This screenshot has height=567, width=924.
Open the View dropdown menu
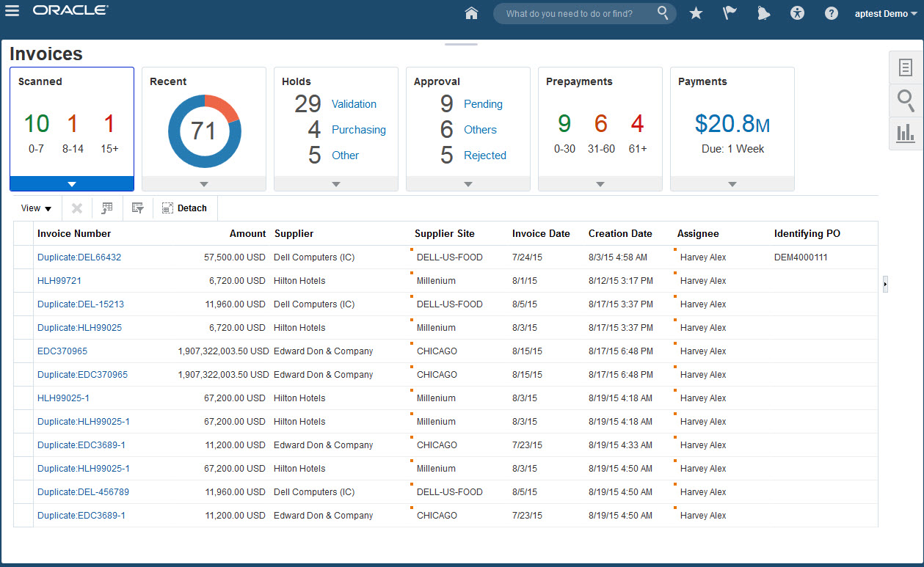pos(36,208)
